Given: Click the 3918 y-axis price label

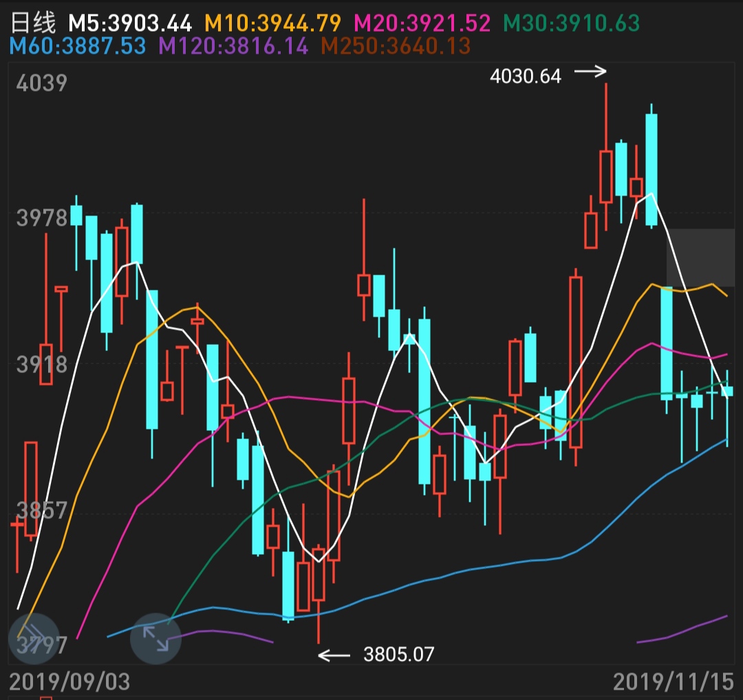Looking at the screenshot, I should pos(42,365).
